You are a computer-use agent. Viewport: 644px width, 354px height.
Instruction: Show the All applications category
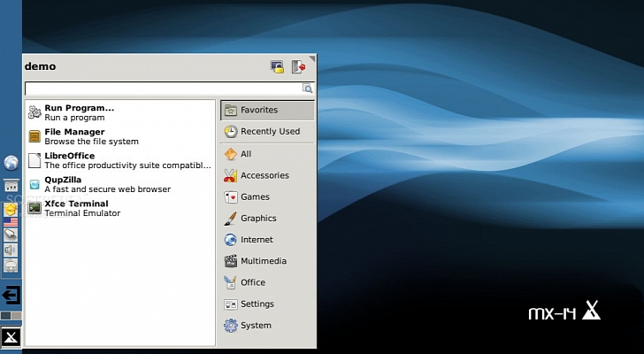[x=266, y=154]
